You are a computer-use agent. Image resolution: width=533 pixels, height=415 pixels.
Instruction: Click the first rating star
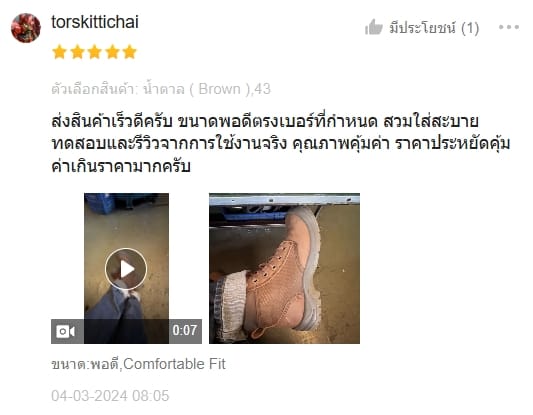(x=59, y=52)
